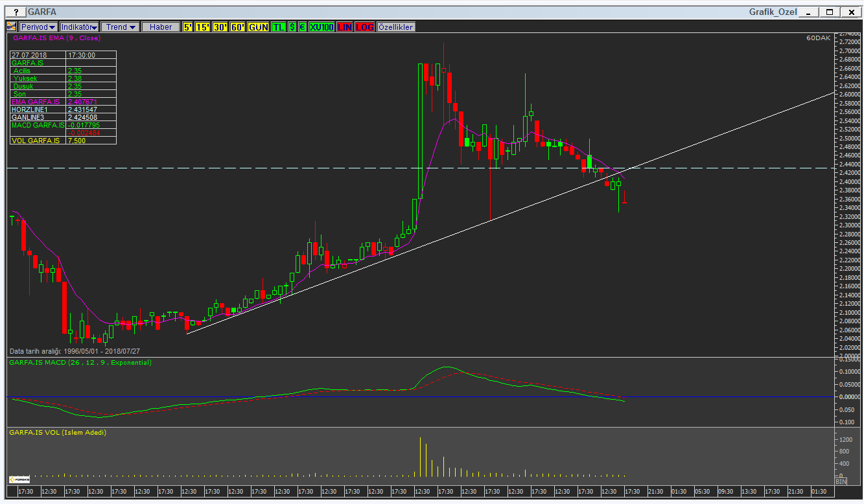Click the Grafik_Ozel title label

772,12
